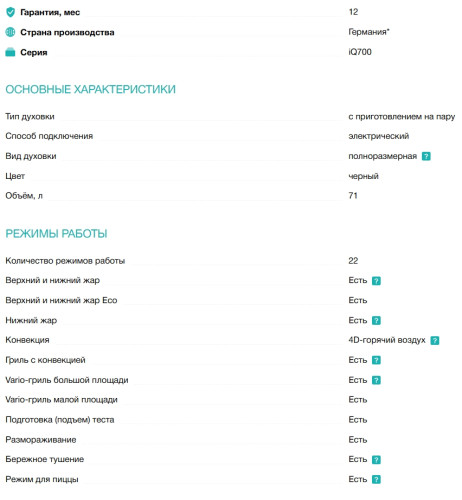Open help icon for Бережное тушение
Screen dimensions: 462x500
376,460
